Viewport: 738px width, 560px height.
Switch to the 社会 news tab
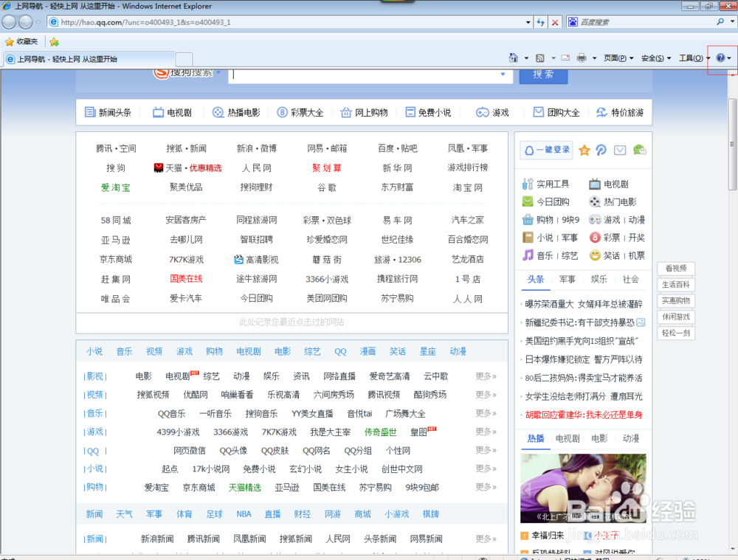[631, 279]
